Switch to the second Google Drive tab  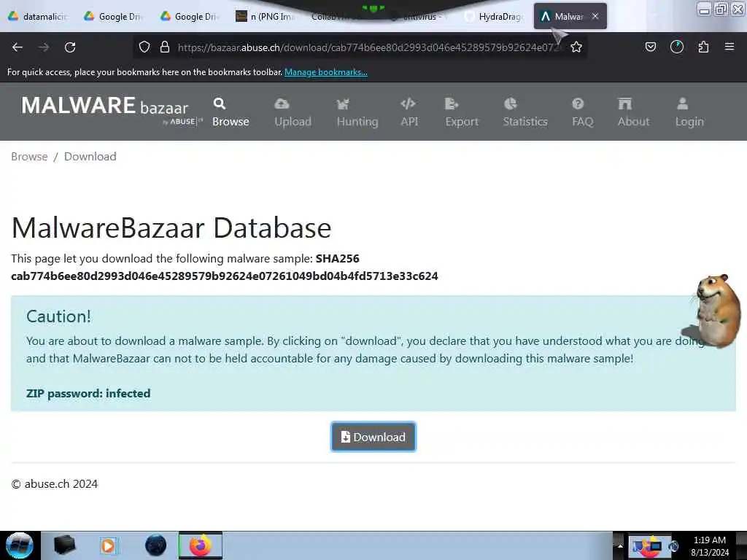coord(190,16)
